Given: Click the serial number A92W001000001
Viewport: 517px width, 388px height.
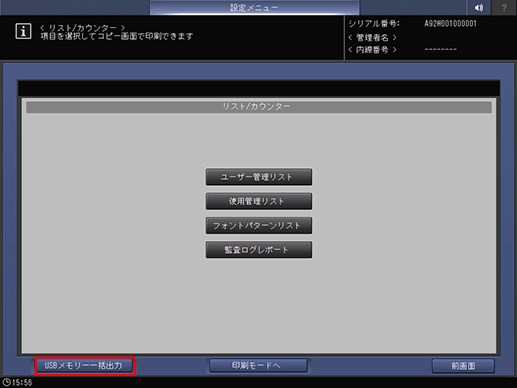Looking at the screenshot, I should (450, 24).
